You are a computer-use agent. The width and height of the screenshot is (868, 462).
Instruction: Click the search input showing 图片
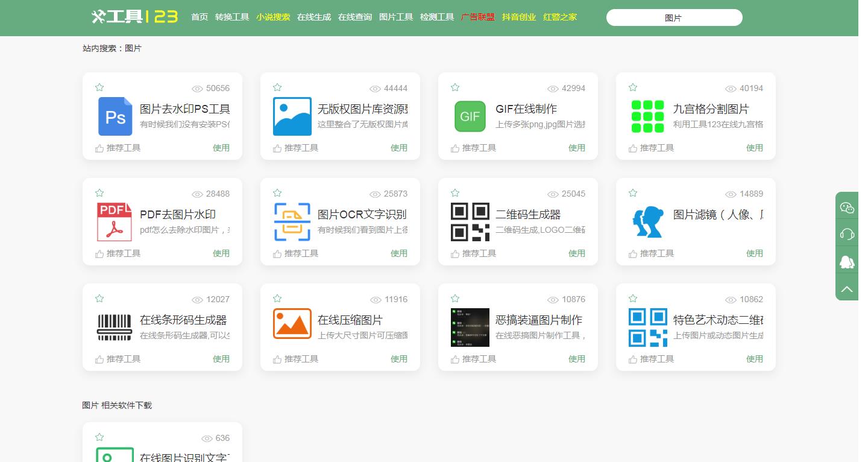tap(673, 17)
